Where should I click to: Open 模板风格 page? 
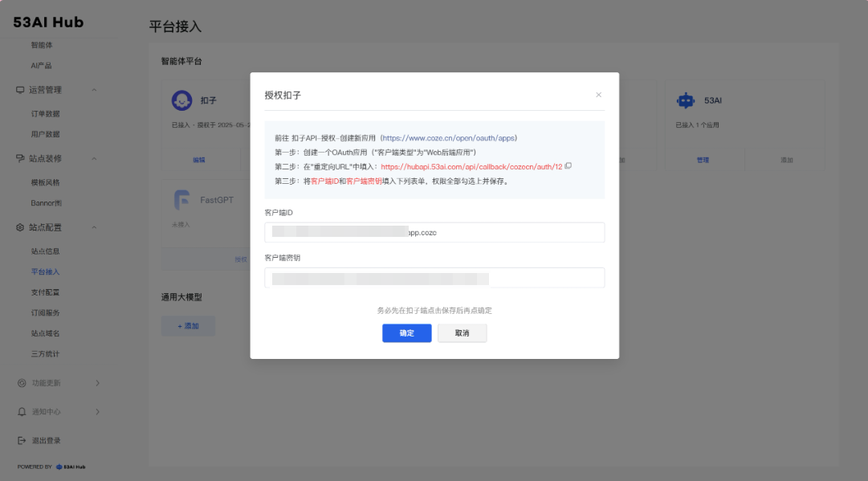point(46,182)
